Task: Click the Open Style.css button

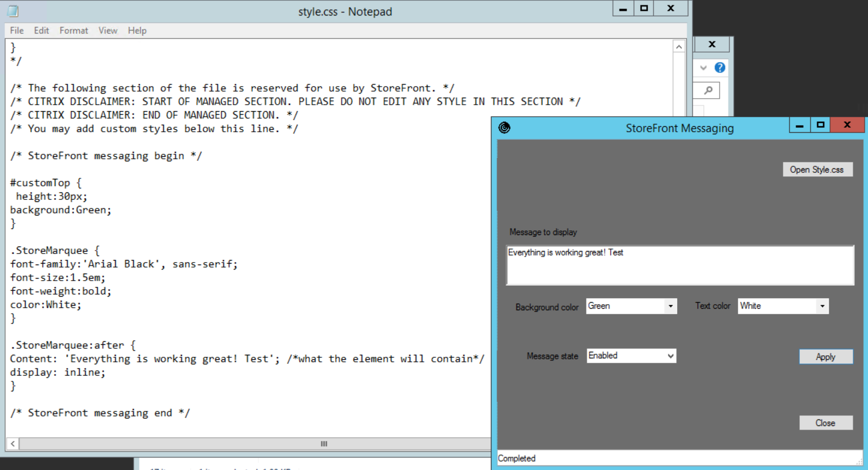Action: point(817,170)
